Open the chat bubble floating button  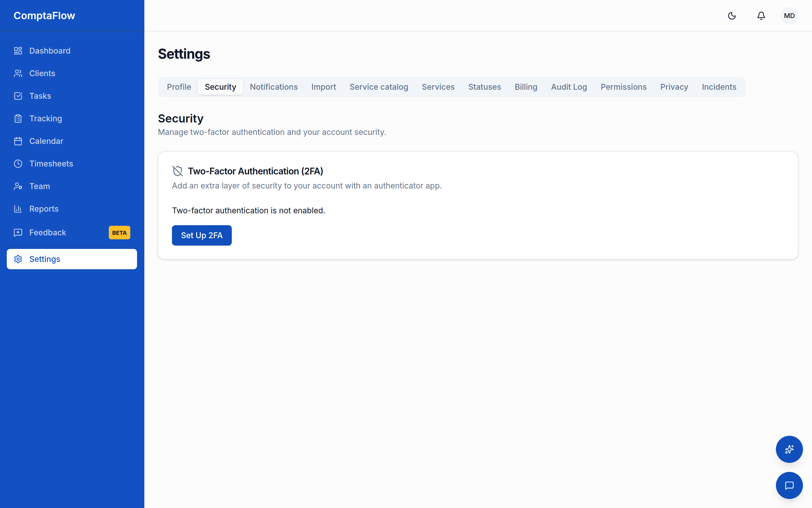pyautogui.click(x=789, y=485)
